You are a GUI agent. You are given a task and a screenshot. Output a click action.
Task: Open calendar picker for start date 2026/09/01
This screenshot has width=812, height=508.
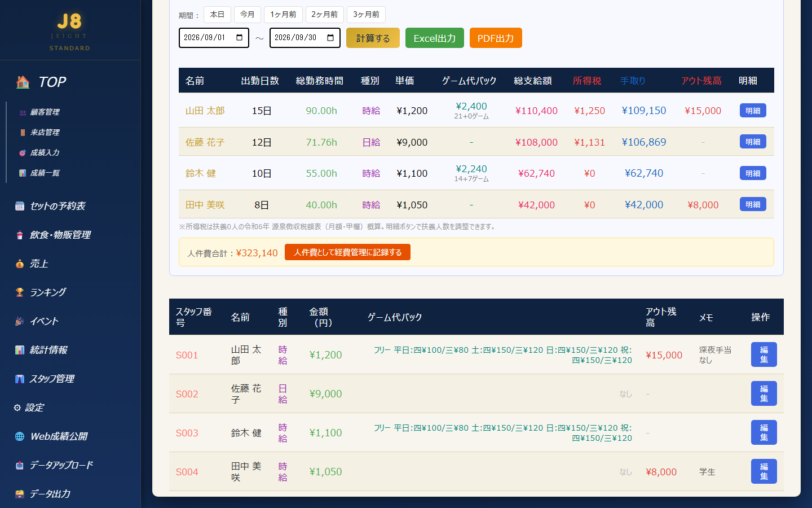[x=240, y=38]
